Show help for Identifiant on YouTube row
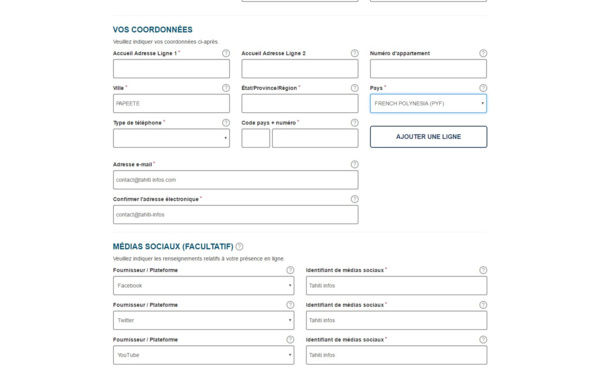Screen dimensions: 600x372 pyautogui.click(x=483, y=340)
